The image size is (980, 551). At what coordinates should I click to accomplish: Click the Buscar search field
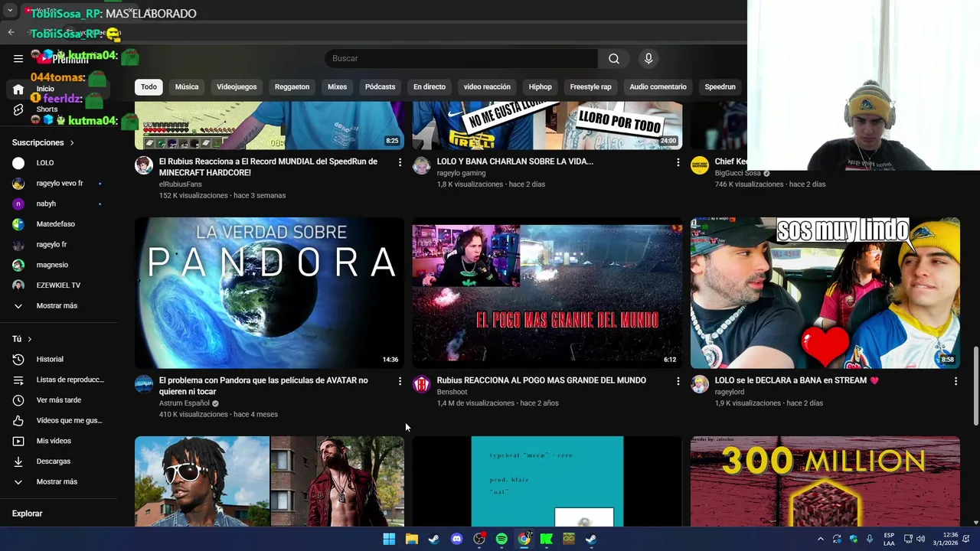click(461, 59)
